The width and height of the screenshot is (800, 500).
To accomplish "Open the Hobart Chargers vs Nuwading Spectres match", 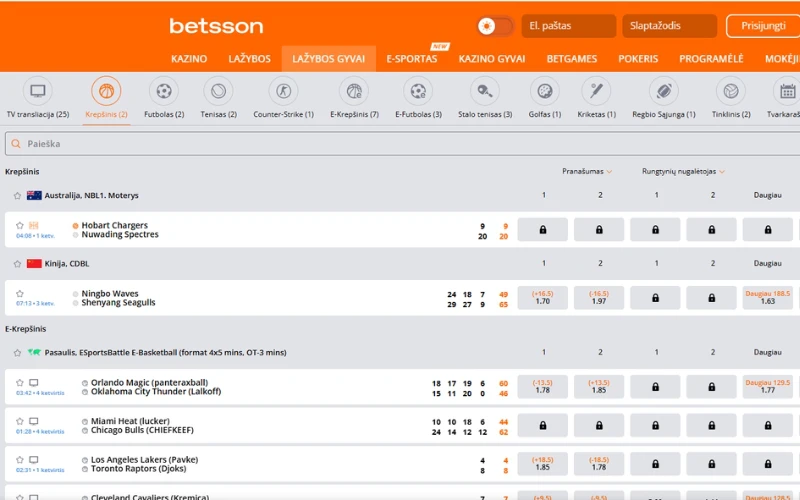I will (x=120, y=230).
